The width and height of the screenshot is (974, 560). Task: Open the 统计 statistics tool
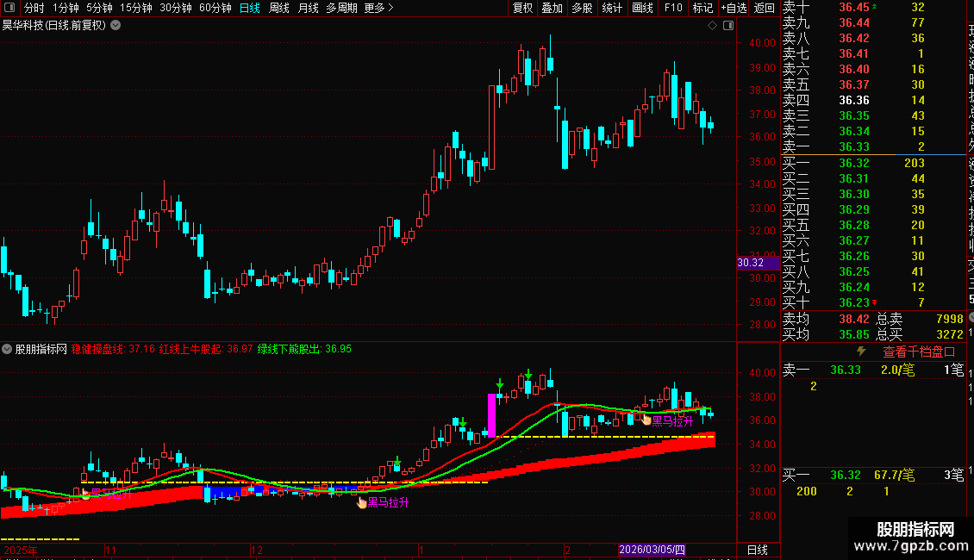point(612,8)
